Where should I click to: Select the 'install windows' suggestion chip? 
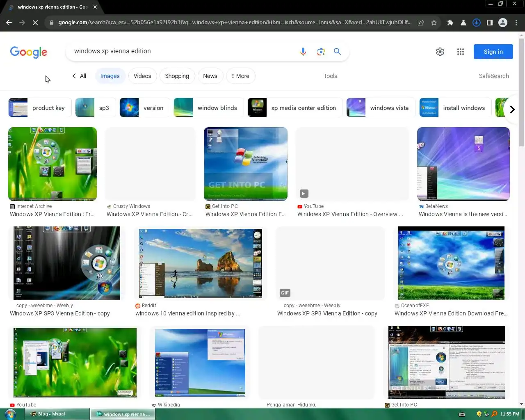point(455,108)
